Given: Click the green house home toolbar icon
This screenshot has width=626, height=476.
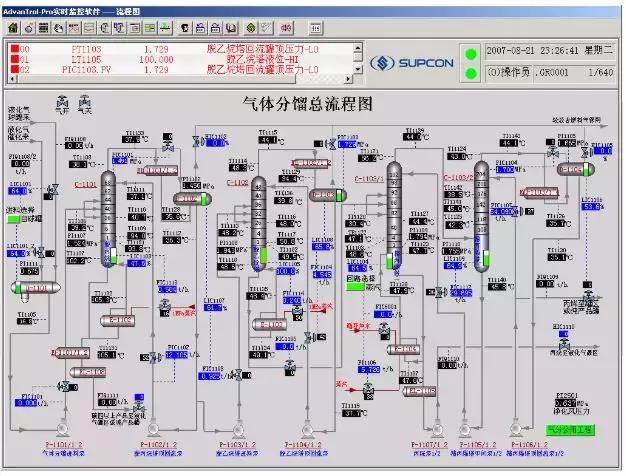Looking at the screenshot, I should (13, 28).
